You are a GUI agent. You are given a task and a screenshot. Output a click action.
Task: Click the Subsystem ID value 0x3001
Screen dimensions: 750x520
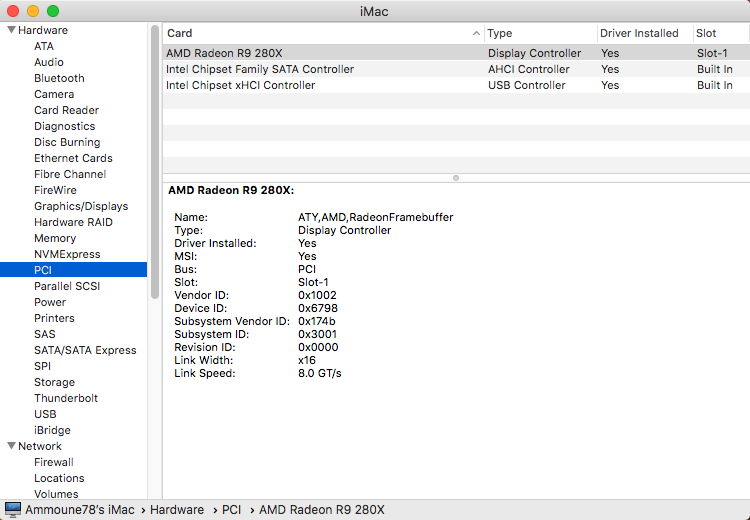(317, 334)
